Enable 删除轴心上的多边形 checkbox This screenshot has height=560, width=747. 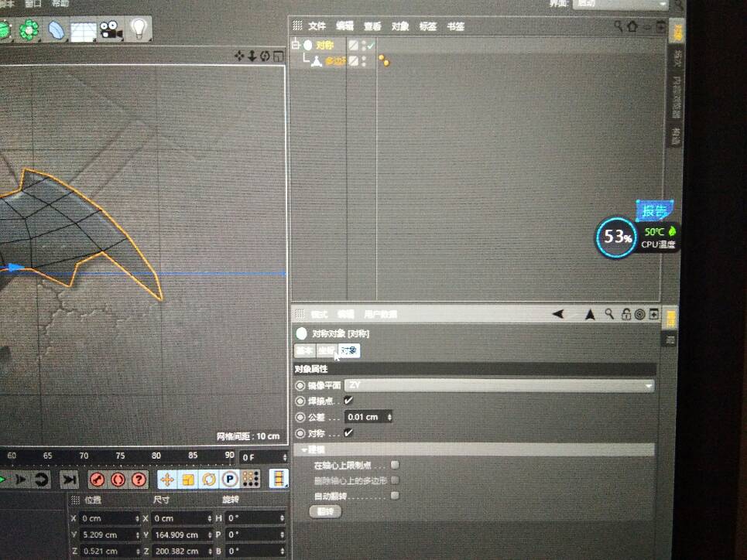(x=395, y=480)
